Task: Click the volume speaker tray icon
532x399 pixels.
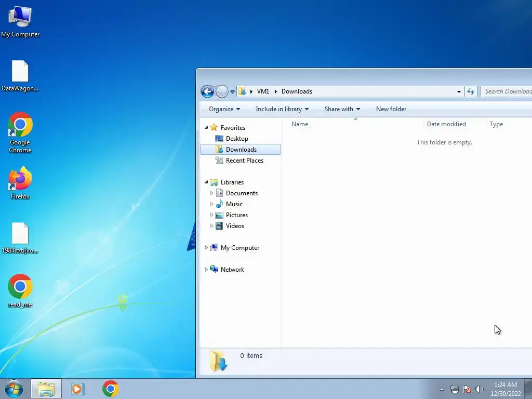Action: (x=480, y=389)
